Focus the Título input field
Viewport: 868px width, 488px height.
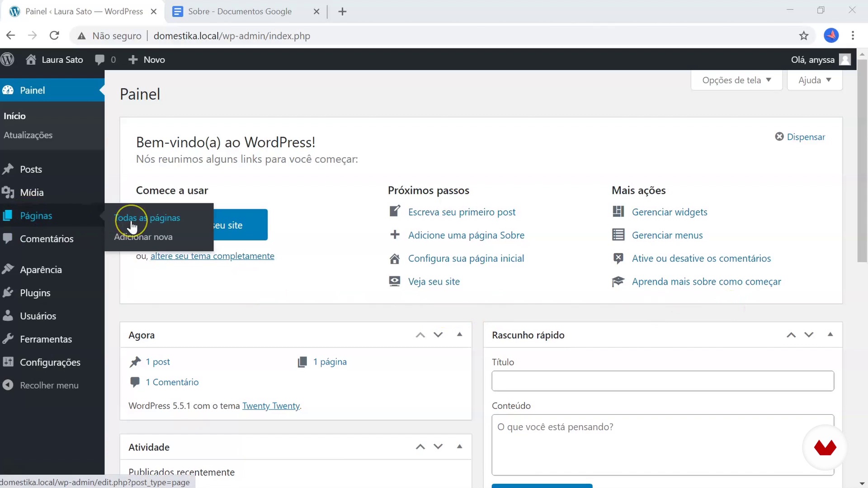pyautogui.click(x=663, y=381)
